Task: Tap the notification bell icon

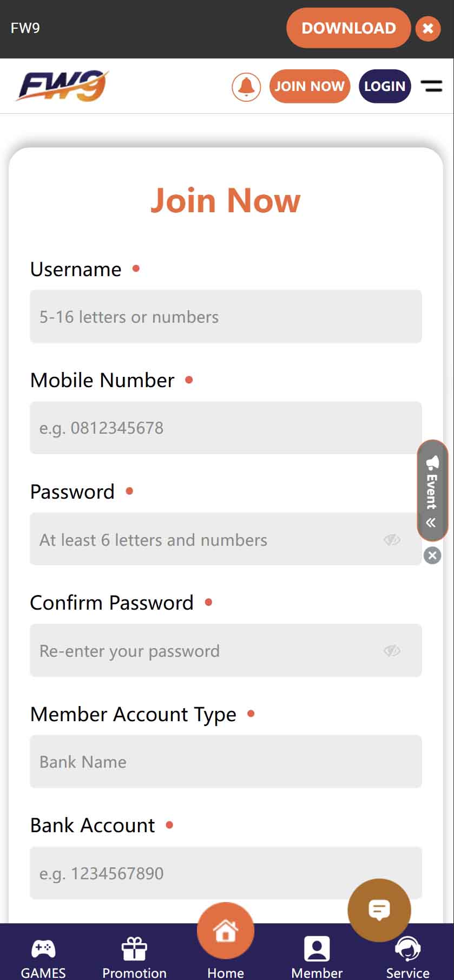Action: [x=246, y=86]
